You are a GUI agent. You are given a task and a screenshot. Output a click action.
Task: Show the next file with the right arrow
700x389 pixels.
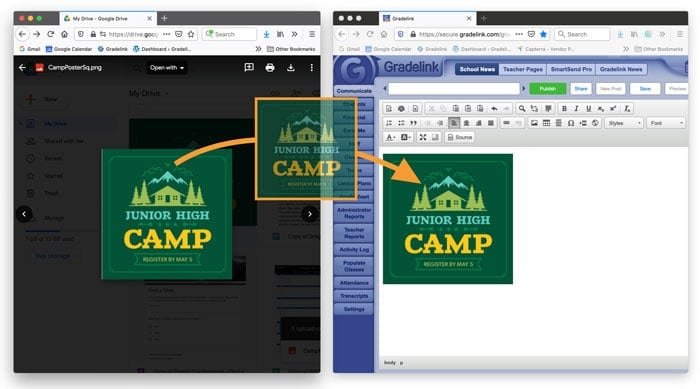310,214
